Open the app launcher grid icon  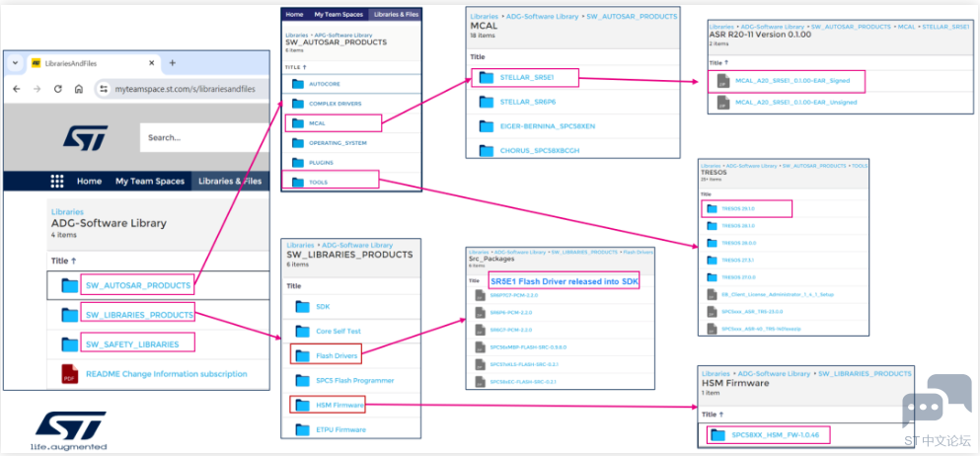57,182
